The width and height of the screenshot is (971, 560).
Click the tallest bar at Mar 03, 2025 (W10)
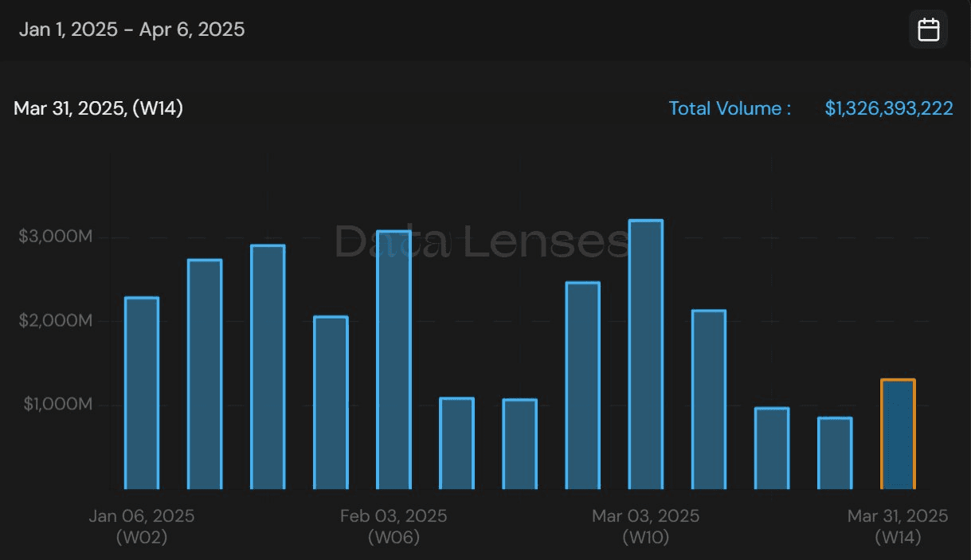pos(645,354)
